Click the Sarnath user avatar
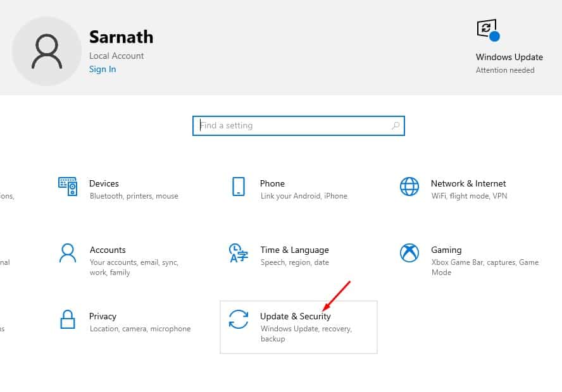562x392 pixels. pyautogui.click(x=47, y=51)
